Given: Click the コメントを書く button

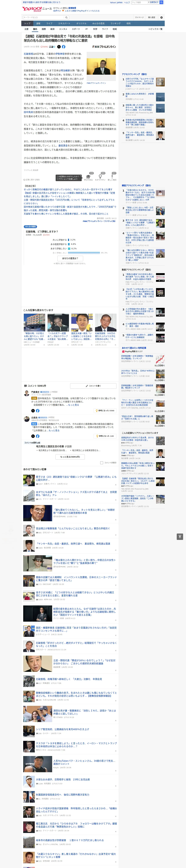Looking at the screenshot, I should tap(93, 386).
